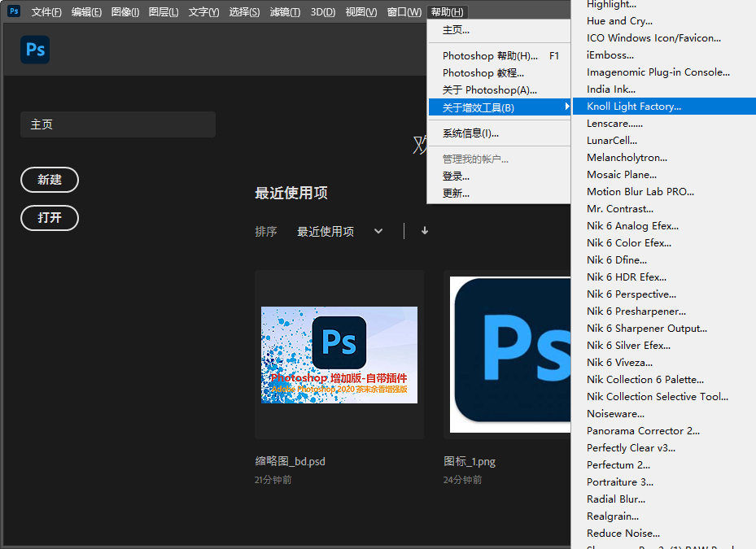The image size is (756, 549).
Task: Select Perfectum 2... entry
Action: pyautogui.click(x=663, y=465)
